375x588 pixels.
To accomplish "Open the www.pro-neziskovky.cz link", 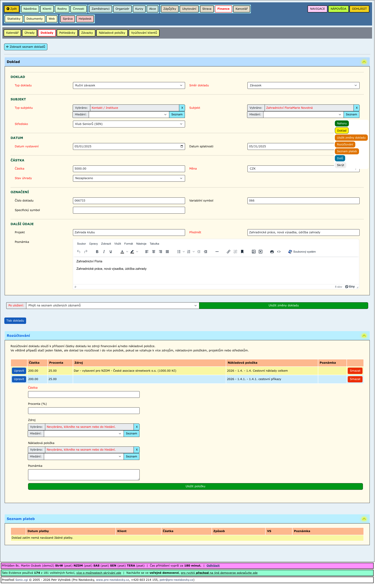I will [x=112, y=580].
